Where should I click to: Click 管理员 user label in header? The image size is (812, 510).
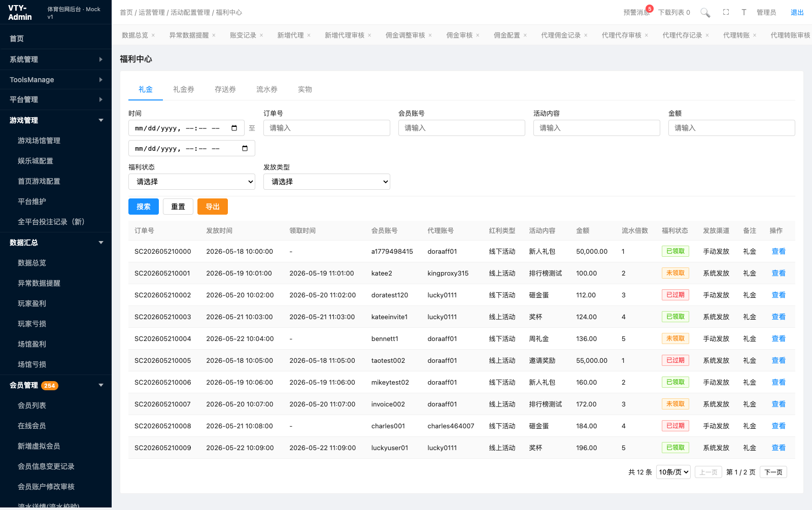[x=766, y=12]
